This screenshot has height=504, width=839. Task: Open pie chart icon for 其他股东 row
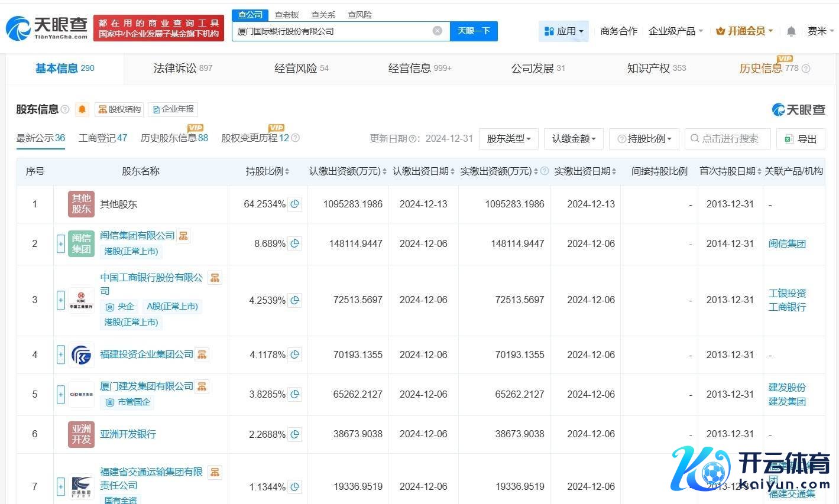(x=295, y=204)
